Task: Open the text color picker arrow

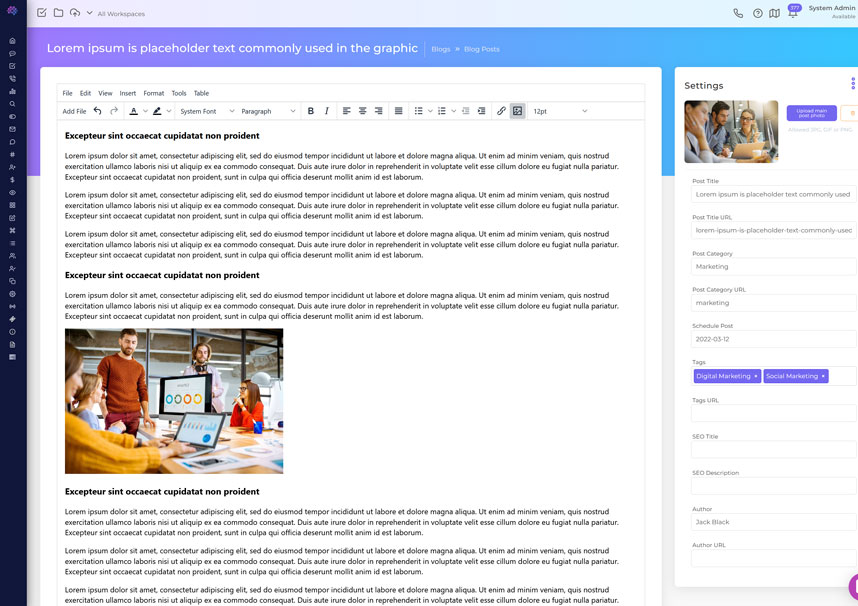Action: [145, 111]
